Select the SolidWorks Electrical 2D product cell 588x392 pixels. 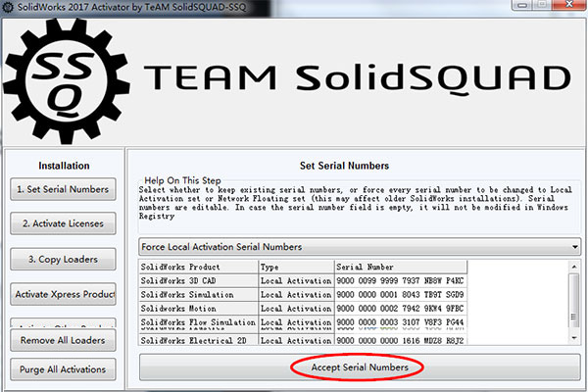[198, 340]
